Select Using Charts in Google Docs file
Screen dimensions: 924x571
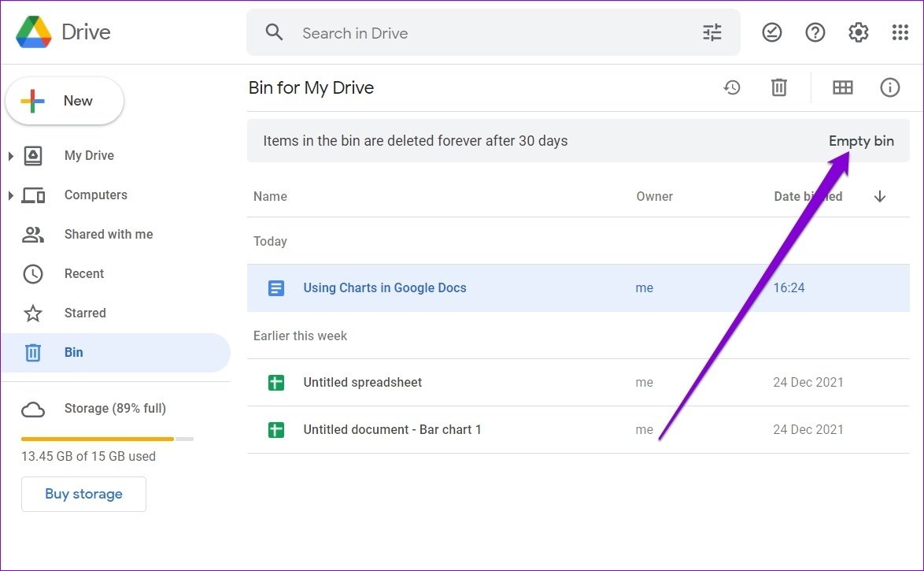pyautogui.click(x=578, y=287)
